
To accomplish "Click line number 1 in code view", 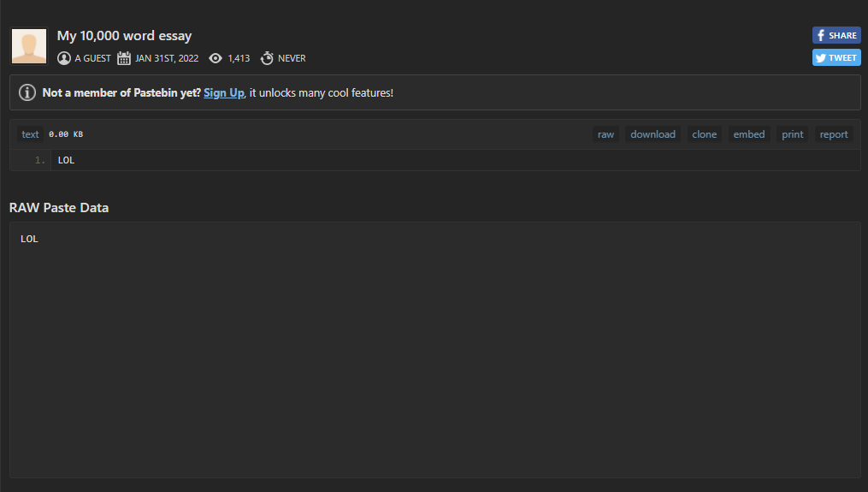I will tap(40, 160).
